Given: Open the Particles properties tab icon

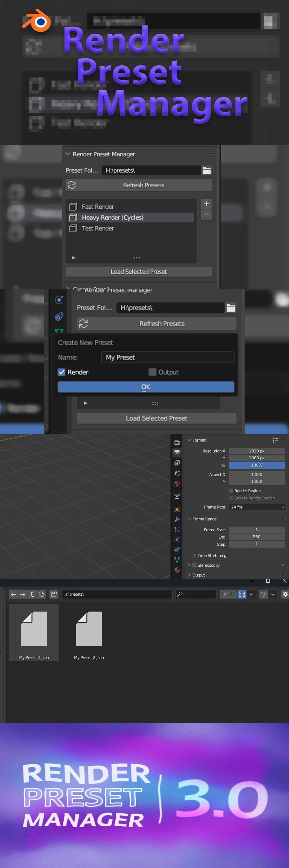Looking at the screenshot, I should 177,529.
